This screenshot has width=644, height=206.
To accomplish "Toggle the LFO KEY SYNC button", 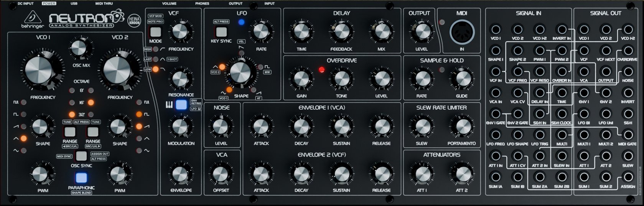I will (221, 31).
